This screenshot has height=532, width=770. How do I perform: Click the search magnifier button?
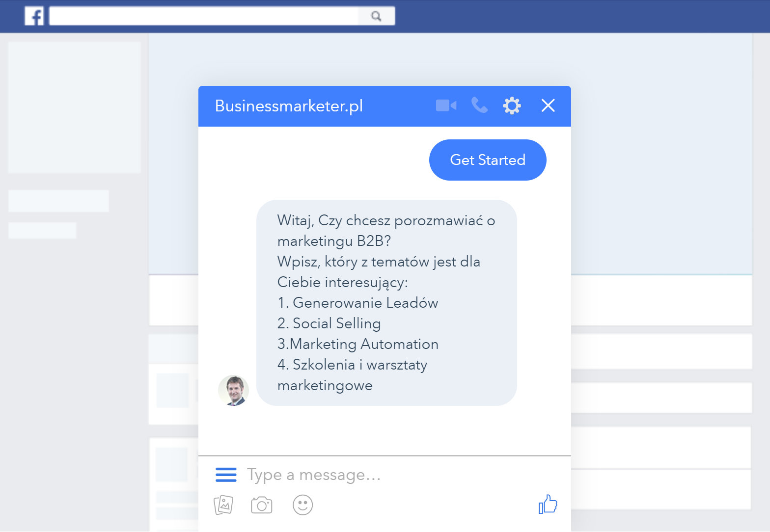[376, 16]
